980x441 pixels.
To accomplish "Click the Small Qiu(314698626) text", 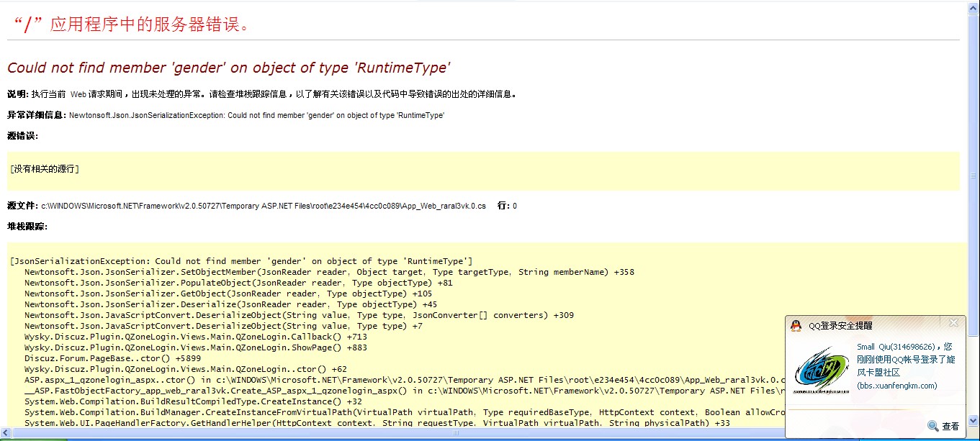I will coord(896,347).
